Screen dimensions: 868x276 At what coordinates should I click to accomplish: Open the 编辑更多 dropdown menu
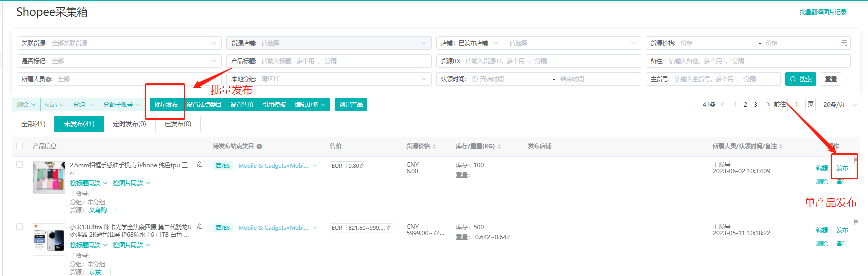pyautogui.click(x=310, y=105)
